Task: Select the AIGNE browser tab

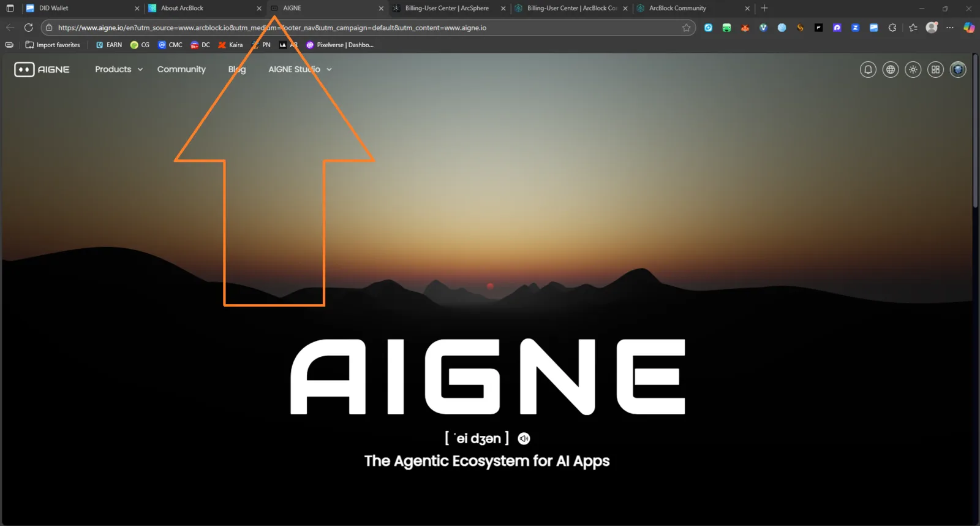Action: pos(327,8)
